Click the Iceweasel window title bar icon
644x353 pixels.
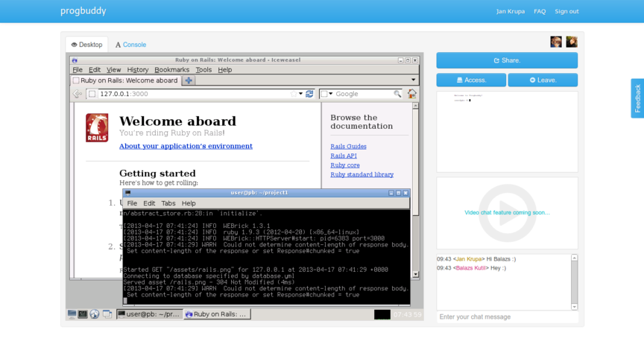click(x=75, y=60)
